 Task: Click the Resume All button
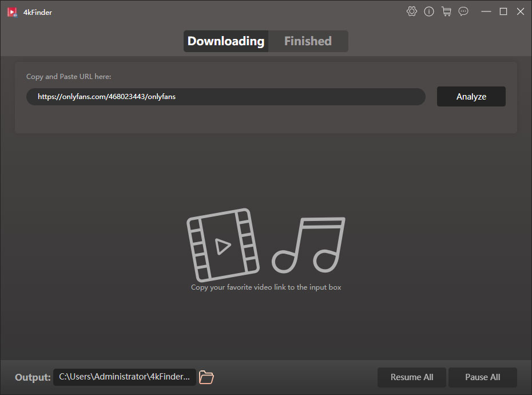click(x=412, y=377)
